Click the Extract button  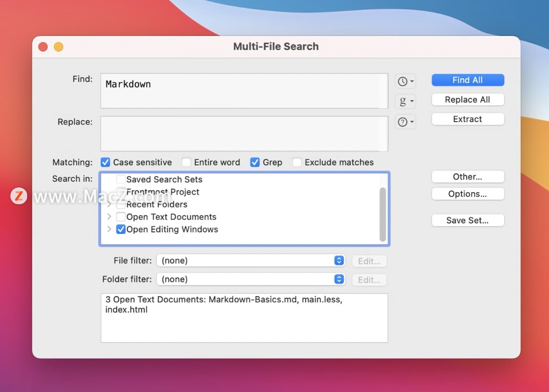tap(468, 119)
